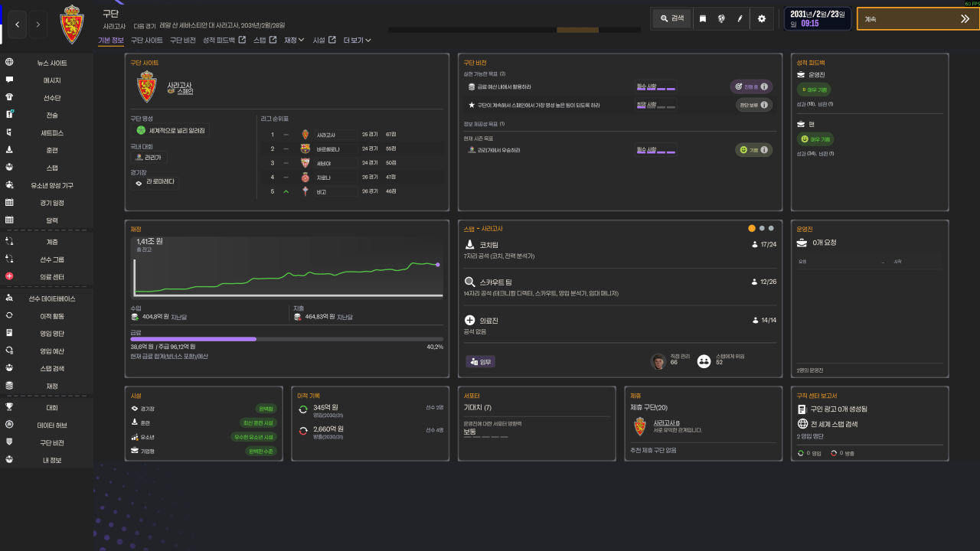The height and width of the screenshot is (551, 980).
Task: Open the 훈련 training cone icon
Action: (x=9, y=150)
